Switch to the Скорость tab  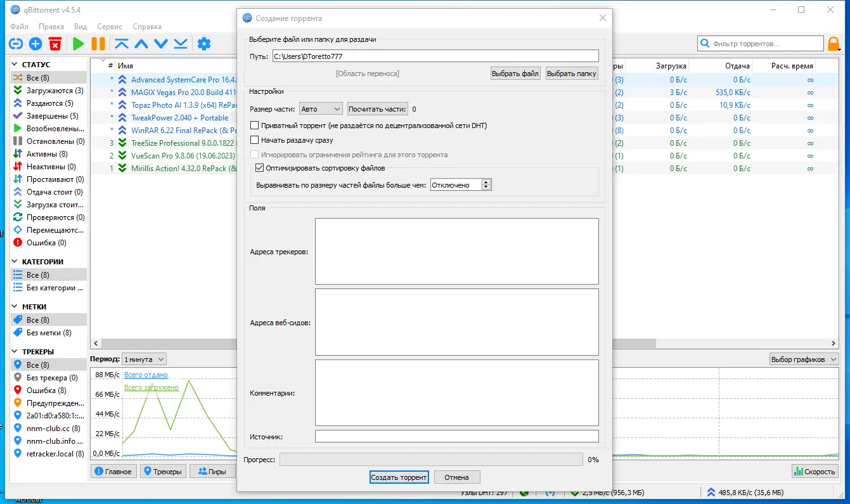(815, 472)
